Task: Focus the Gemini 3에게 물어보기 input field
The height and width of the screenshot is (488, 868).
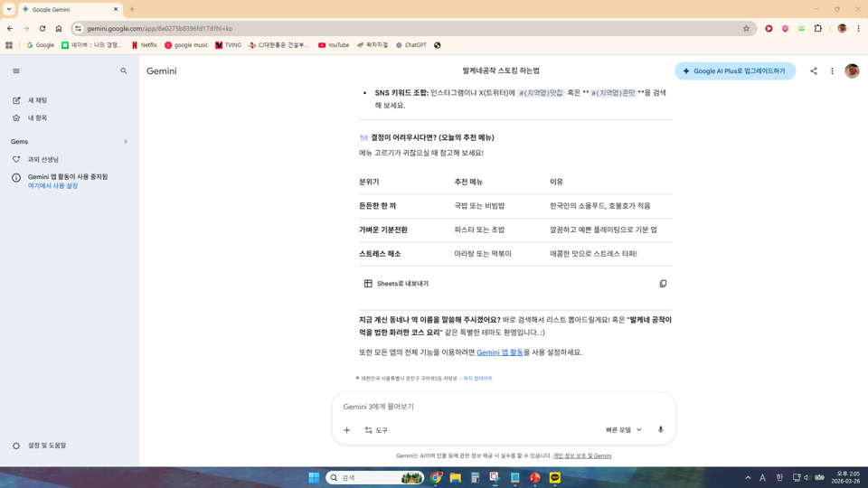Action: coord(504,407)
